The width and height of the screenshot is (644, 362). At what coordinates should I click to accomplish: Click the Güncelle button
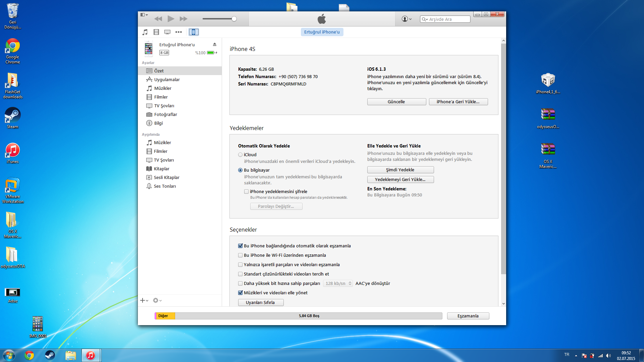(x=396, y=102)
